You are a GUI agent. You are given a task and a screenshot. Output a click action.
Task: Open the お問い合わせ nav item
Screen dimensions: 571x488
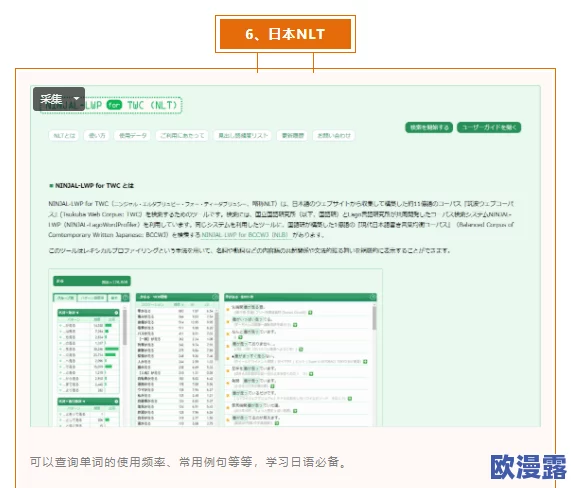coord(334,135)
